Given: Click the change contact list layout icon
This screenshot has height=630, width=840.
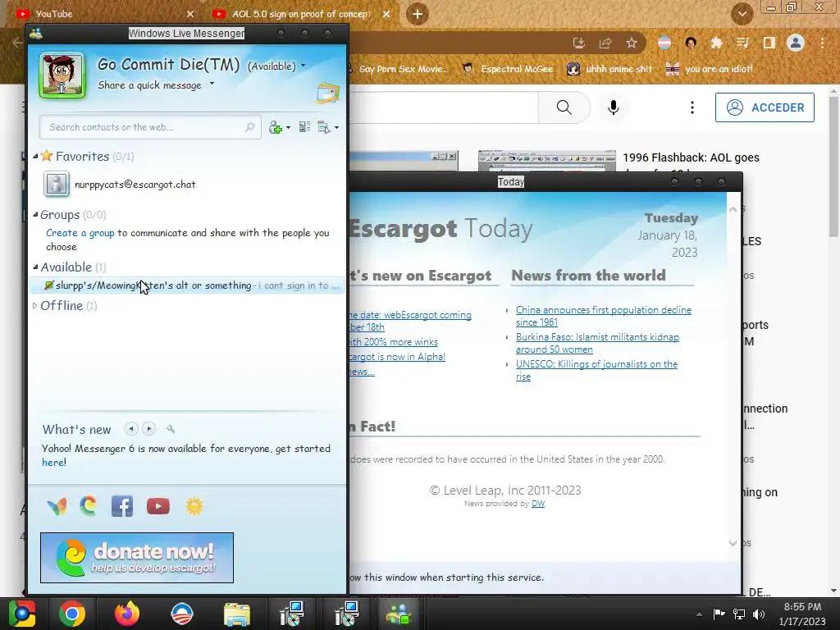Looking at the screenshot, I should 304,127.
